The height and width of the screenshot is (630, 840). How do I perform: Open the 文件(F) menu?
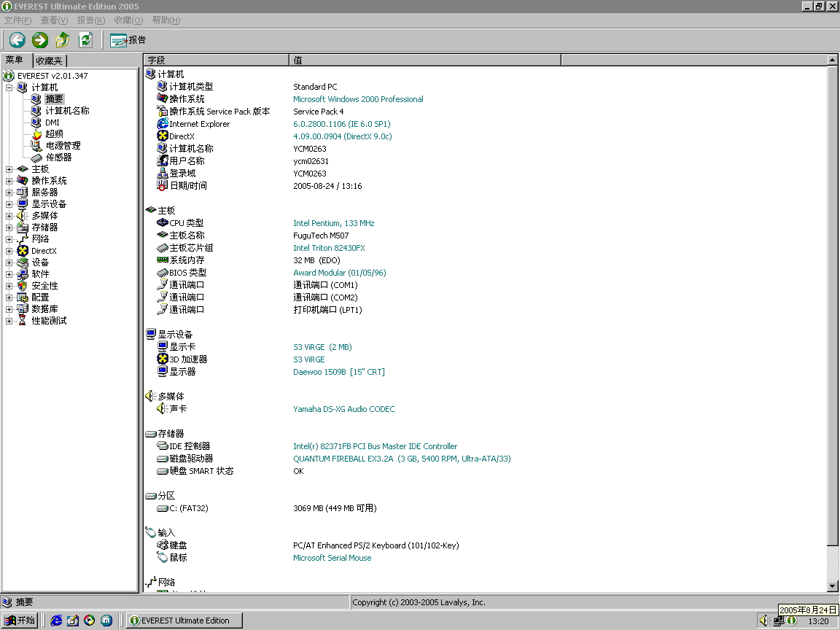tap(17, 20)
